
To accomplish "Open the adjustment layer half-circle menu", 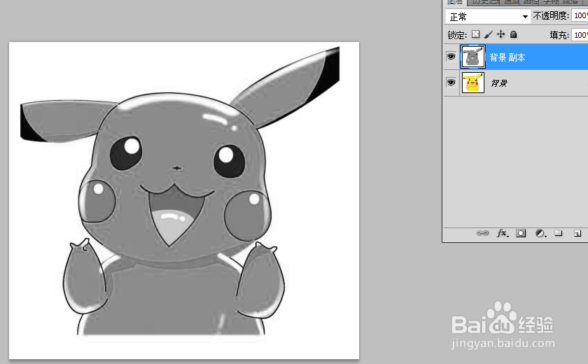I will tap(540, 234).
